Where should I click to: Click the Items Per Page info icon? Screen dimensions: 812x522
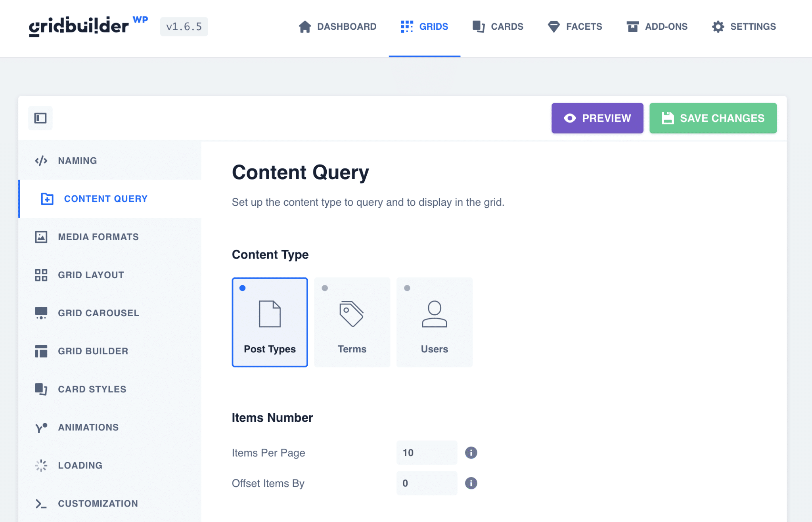pyautogui.click(x=471, y=453)
